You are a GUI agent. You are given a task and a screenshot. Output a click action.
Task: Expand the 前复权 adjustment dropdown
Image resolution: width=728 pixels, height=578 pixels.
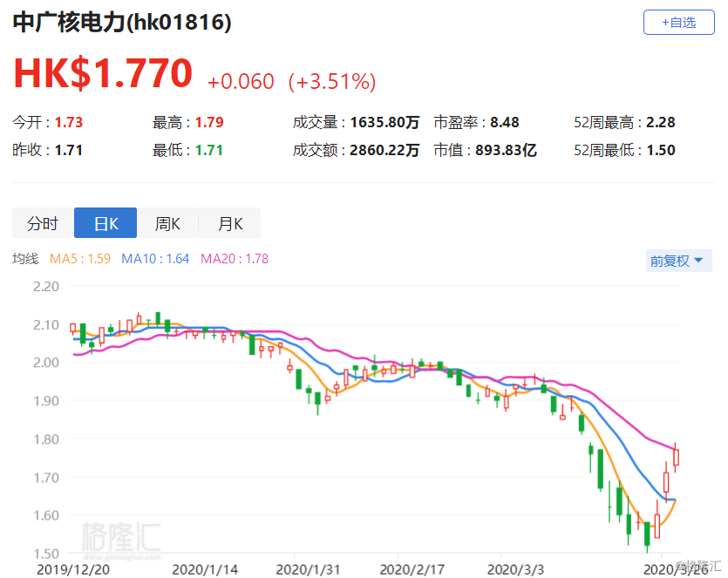click(x=678, y=261)
